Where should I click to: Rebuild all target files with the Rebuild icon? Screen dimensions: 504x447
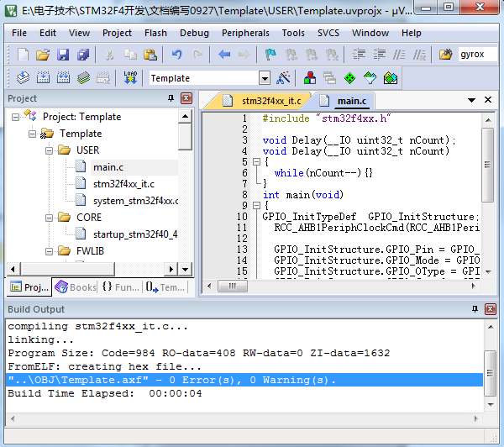click(63, 78)
